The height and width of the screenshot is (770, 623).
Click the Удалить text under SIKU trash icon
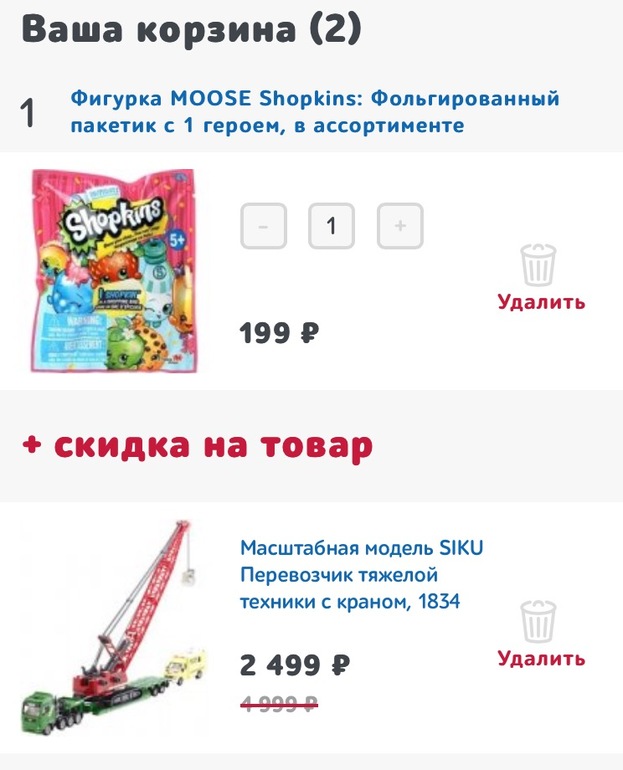541,659
